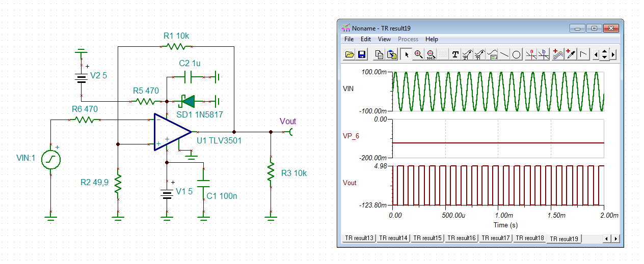644x264 pixels.
Task: Select the draw line tool
Action: (504, 54)
